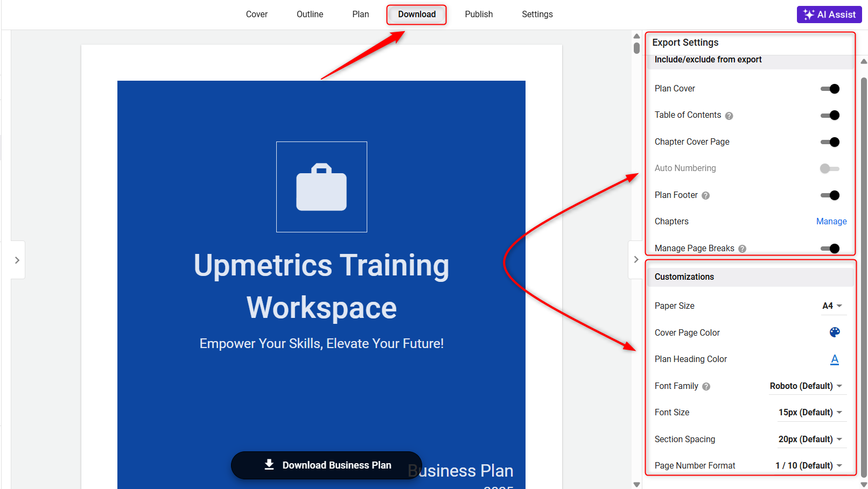This screenshot has width=868, height=489.
Task: Click Table of Contents help icon
Action: tap(729, 116)
